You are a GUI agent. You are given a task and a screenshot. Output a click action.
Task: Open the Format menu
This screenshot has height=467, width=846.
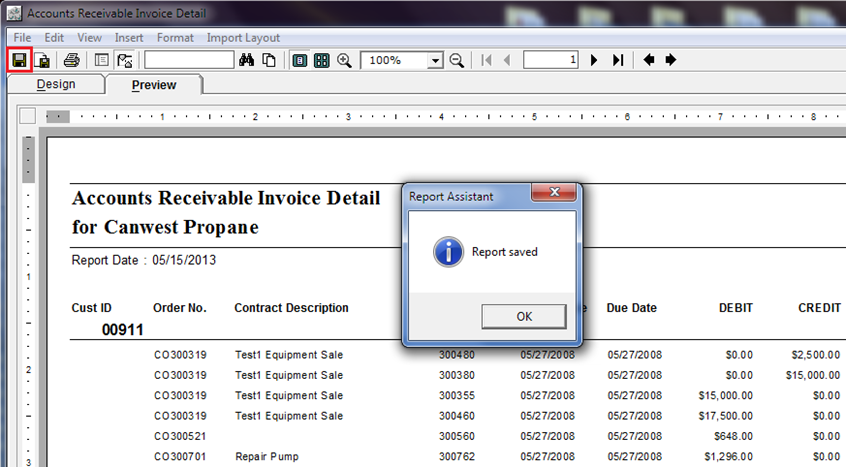[x=175, y=38]
